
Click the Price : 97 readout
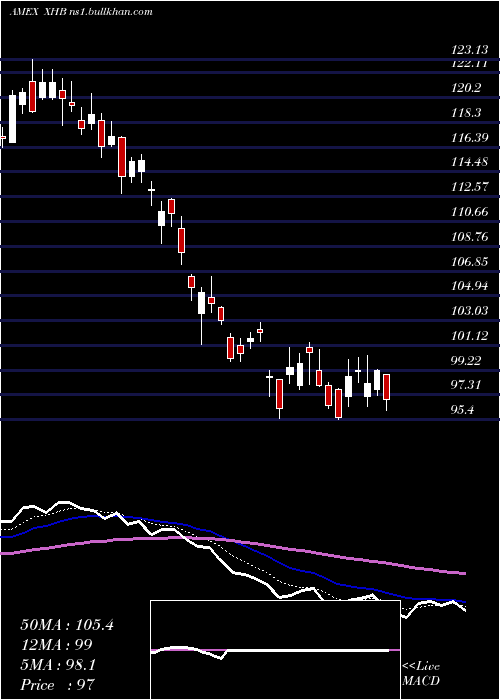pyautogui.click(x=58, y=685)
